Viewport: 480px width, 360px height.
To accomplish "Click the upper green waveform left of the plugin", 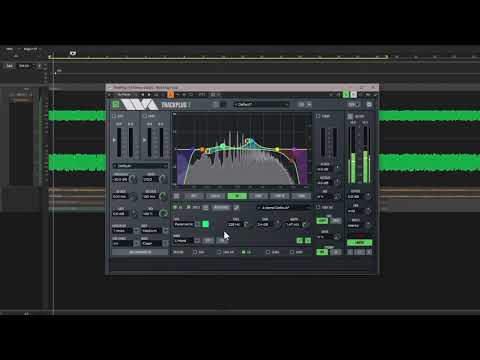I will [77, 116].
